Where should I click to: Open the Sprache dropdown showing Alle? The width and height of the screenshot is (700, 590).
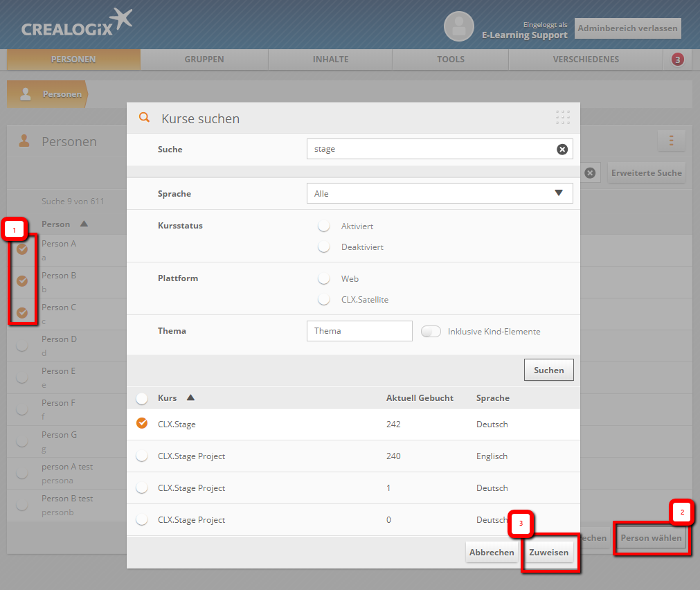(439, 194)
